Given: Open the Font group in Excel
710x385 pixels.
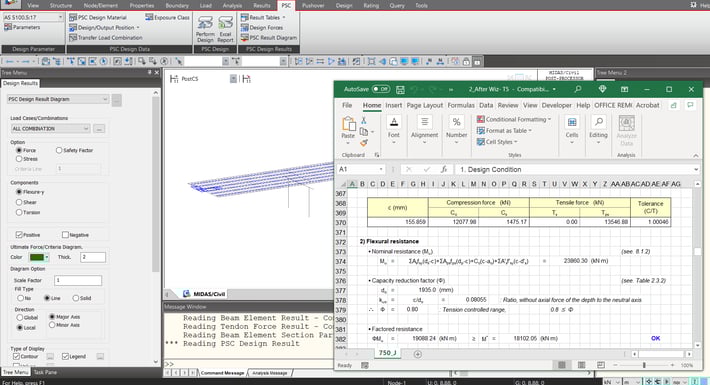Looking at the screenshot, I should point(393,130).
